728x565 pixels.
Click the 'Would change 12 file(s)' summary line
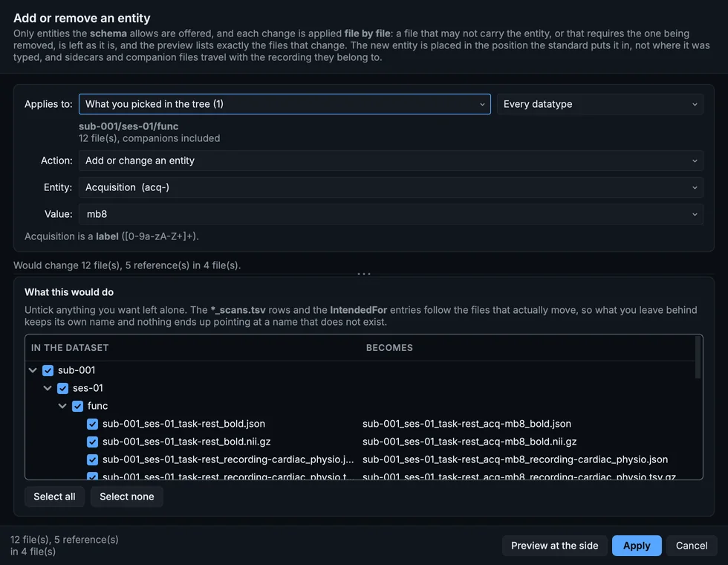[127, 265]
